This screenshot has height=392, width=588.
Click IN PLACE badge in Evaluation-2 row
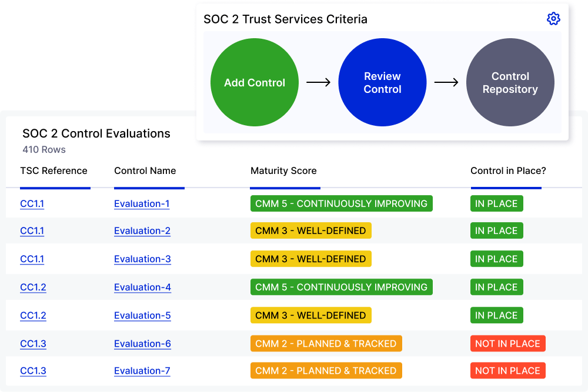(496, 230)
